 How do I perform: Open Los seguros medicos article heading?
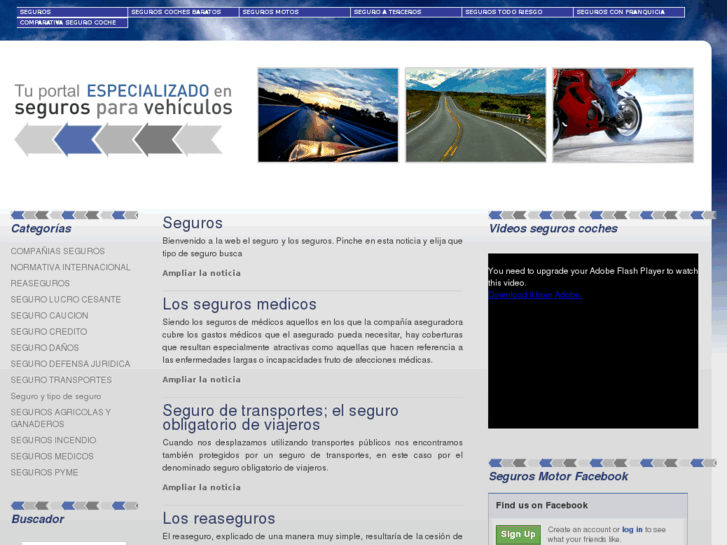tap(239, 304)
